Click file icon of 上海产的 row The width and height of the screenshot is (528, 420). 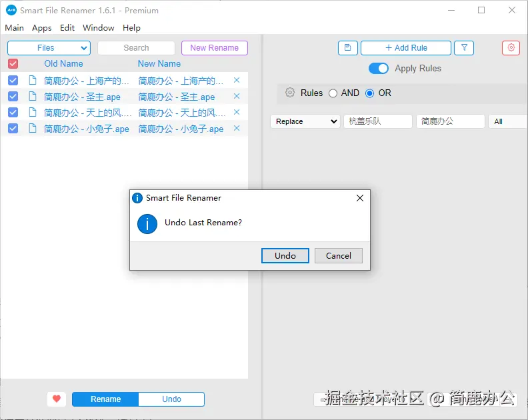[x=33, y=80]
